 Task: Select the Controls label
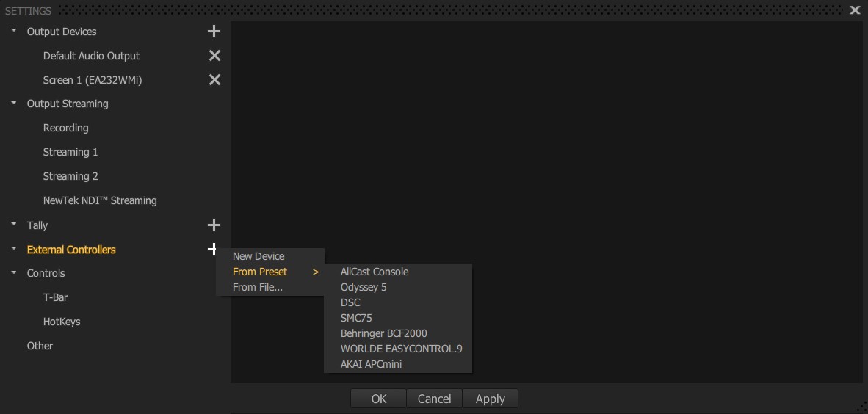click(x=46, y=273)
